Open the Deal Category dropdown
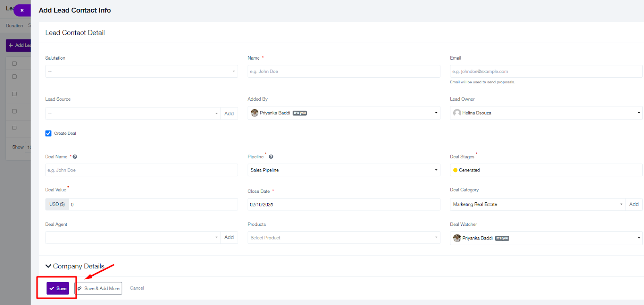Image resolution: width=644 pixels, height=305 pixels. point(537,204)
